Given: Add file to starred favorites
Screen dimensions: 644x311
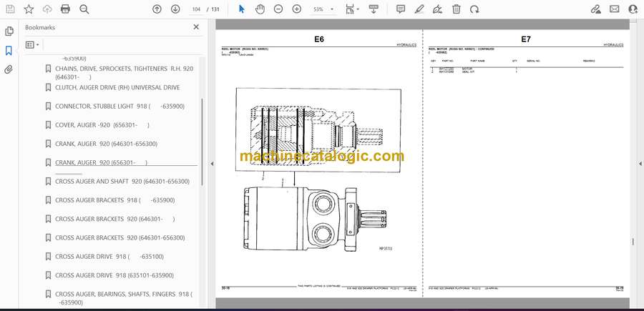Looking at the screenshot, I should click(x=29, y=9).
